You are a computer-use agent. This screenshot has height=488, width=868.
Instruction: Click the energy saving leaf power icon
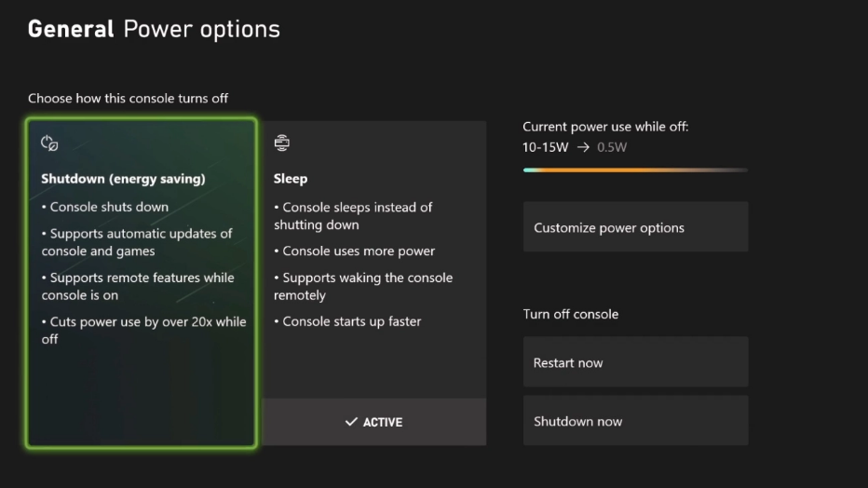[50, 143]
